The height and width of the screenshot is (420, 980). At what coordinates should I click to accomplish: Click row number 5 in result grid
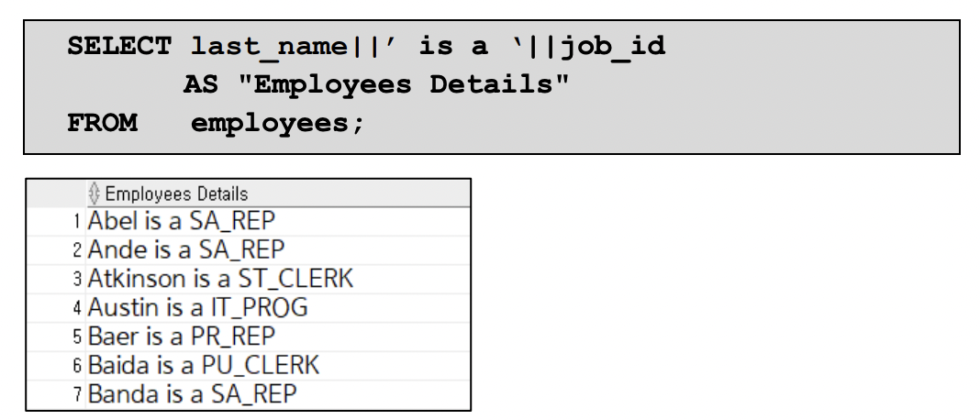pyautogui.click(x=77, y=337)
